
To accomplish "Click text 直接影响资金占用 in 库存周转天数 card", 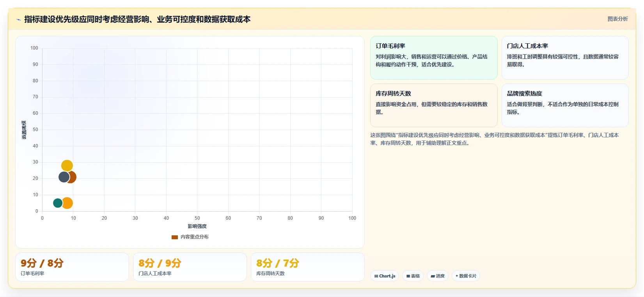I will (x=396, y=105).
